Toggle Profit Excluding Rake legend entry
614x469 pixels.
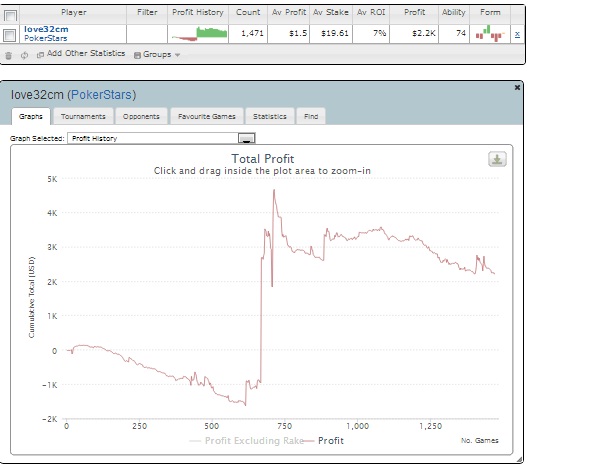click(x=247, y=441)
